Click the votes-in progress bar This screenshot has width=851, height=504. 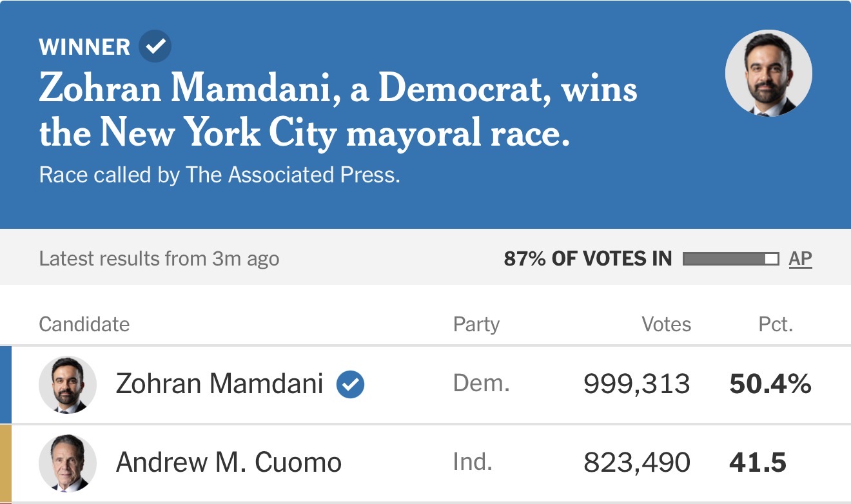click(x=730, y=259)
